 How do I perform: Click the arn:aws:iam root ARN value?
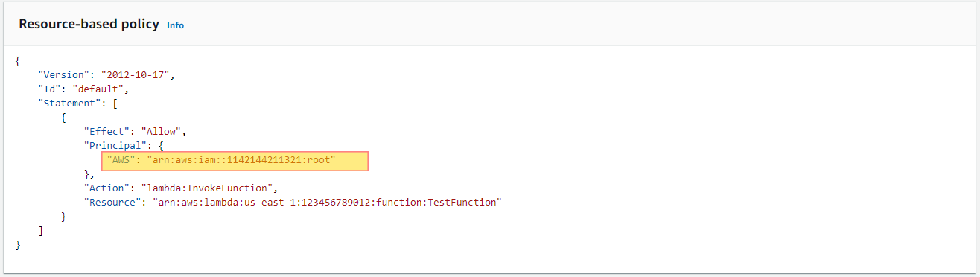[x=241, y=160]
